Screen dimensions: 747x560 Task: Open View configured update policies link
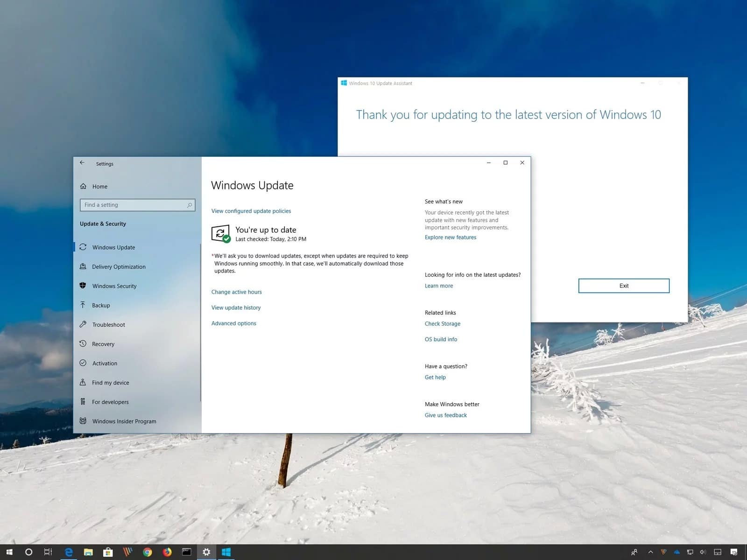coord(251,211)
